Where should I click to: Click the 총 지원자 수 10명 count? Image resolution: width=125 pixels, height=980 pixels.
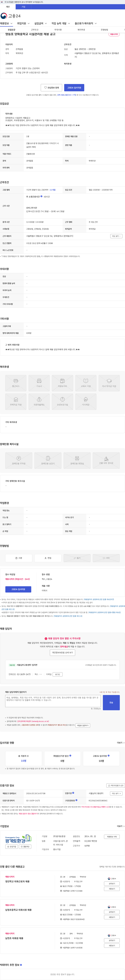(x=24, y=761)
